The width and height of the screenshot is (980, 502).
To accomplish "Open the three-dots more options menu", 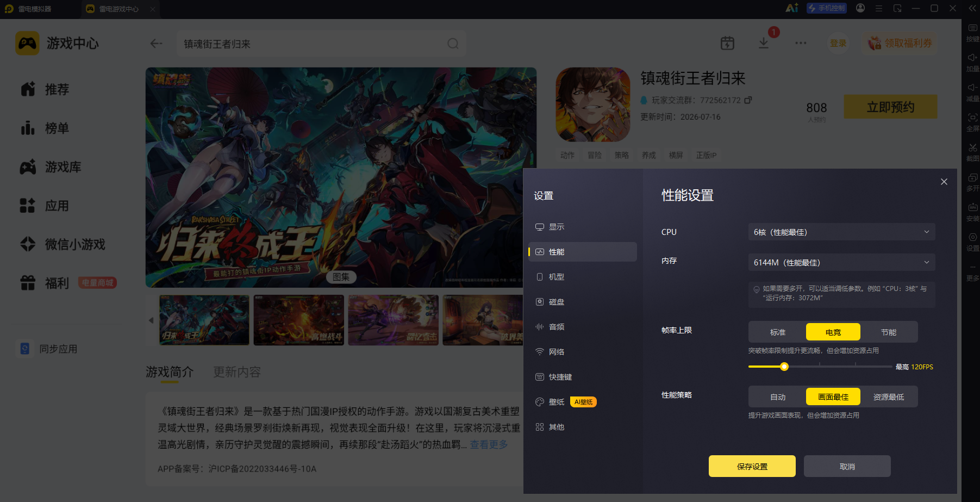I will 801,43.
